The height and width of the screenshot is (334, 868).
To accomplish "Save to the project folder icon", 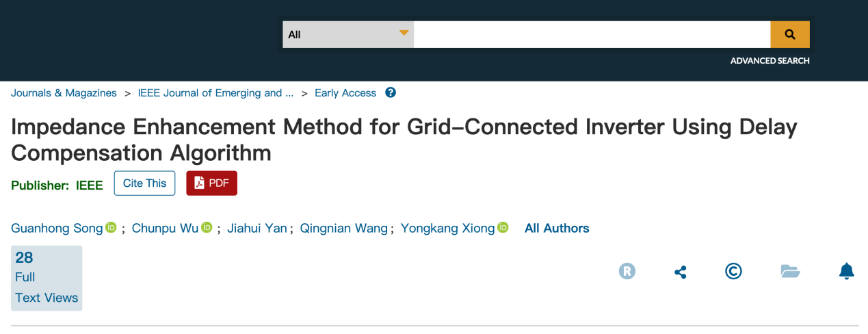I will [x=790, y=272].
